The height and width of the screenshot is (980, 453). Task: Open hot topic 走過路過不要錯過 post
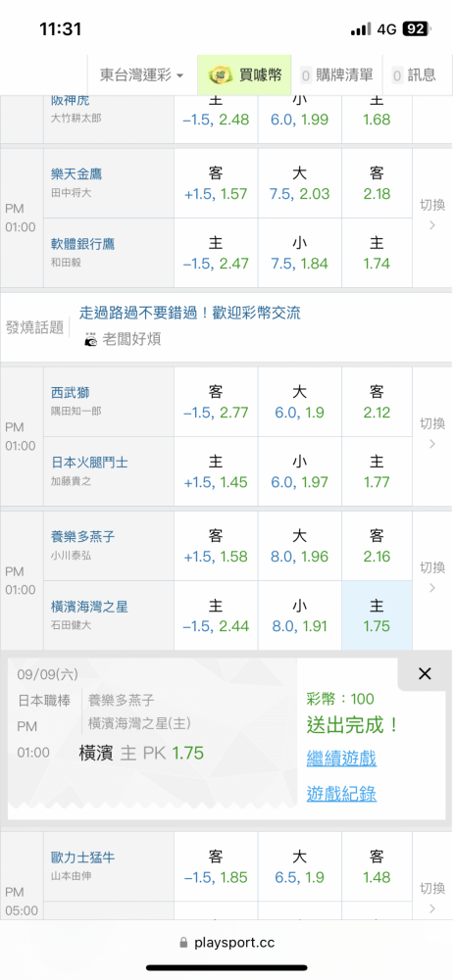click(x=189, y=313)
